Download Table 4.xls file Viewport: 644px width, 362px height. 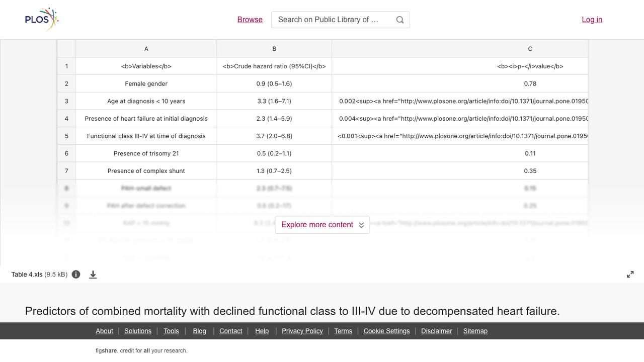[x=93, y=275]
